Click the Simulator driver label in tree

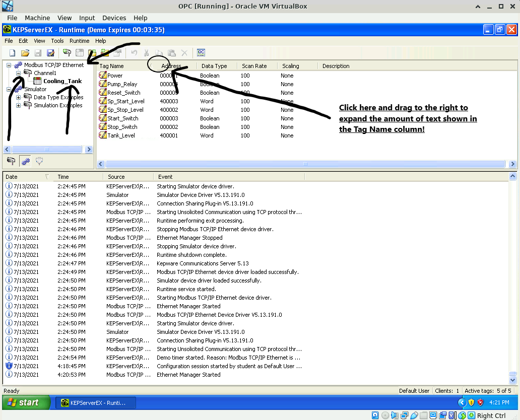35,89
